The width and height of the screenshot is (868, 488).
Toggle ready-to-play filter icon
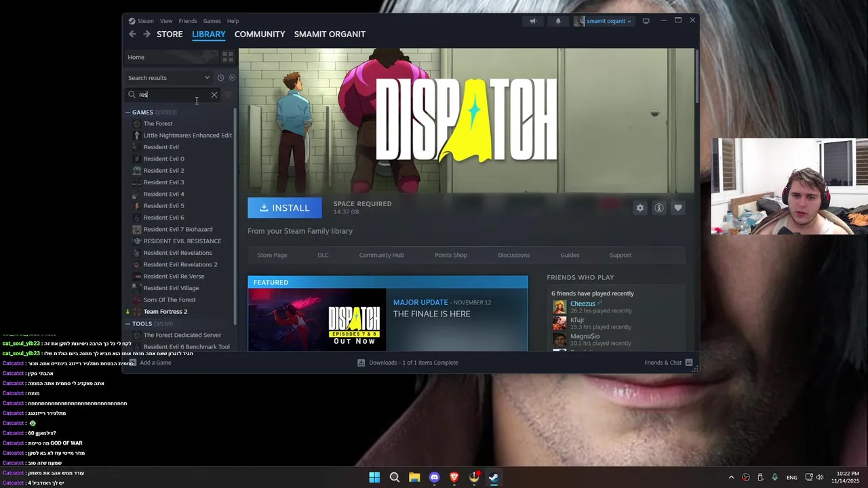[232, 78]
